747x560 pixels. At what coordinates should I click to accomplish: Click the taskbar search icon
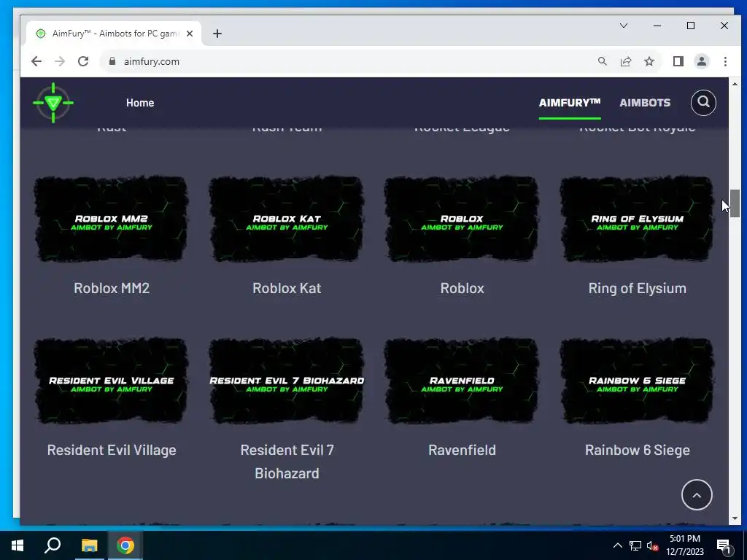coord(53,545)
